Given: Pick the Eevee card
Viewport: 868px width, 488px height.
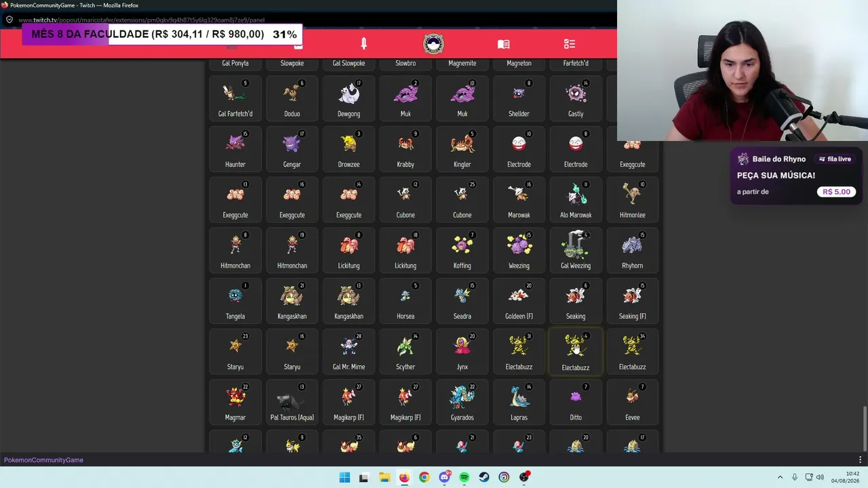Looking at the screenshot, I should click(632, 403).
